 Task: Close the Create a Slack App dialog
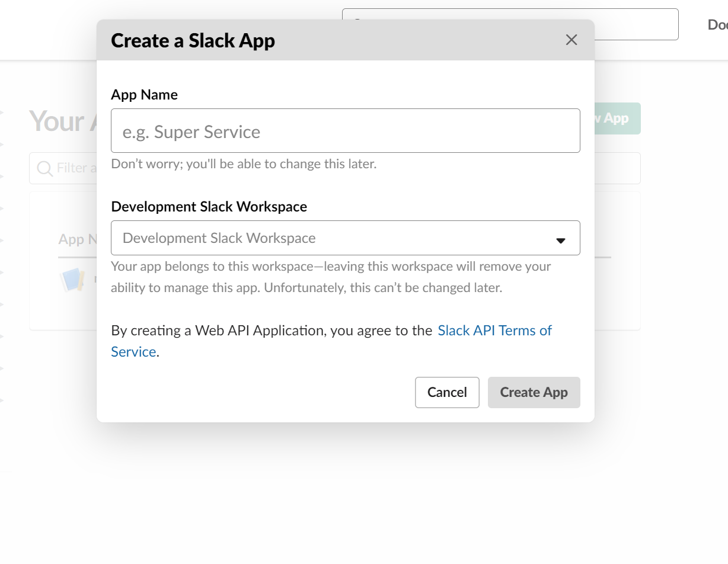[x=571, y=40]
